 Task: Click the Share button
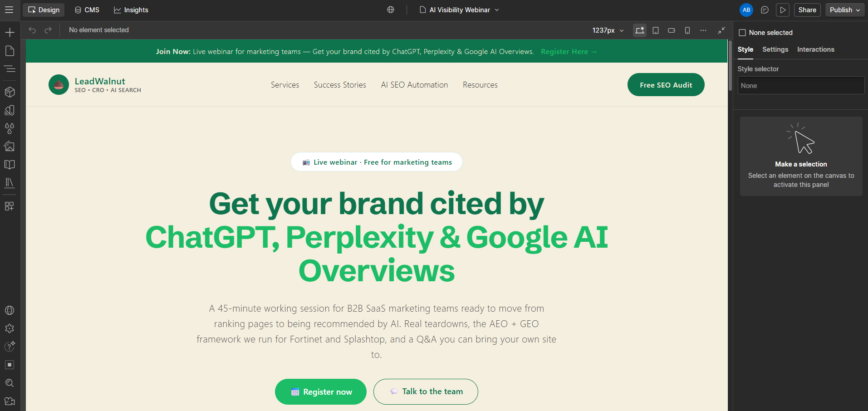click(807, 10)
